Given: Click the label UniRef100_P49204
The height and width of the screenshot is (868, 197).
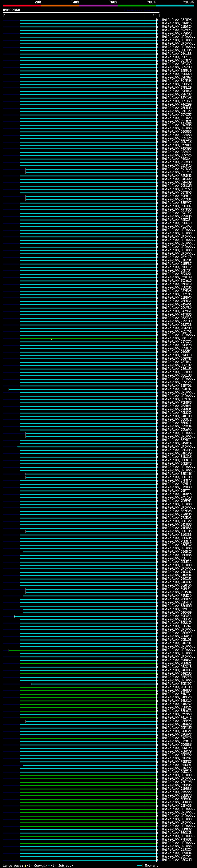Looking at the screenshot, I should pos(176,159).
